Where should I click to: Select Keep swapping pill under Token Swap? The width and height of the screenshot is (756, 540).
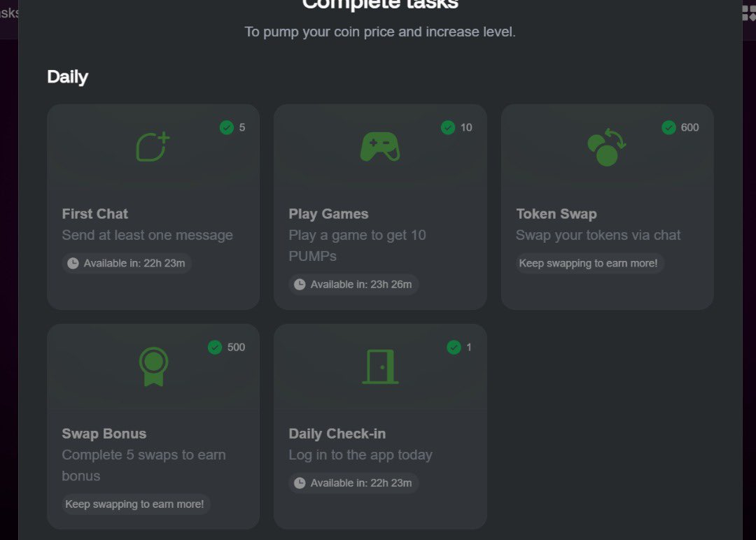(589, 263)
